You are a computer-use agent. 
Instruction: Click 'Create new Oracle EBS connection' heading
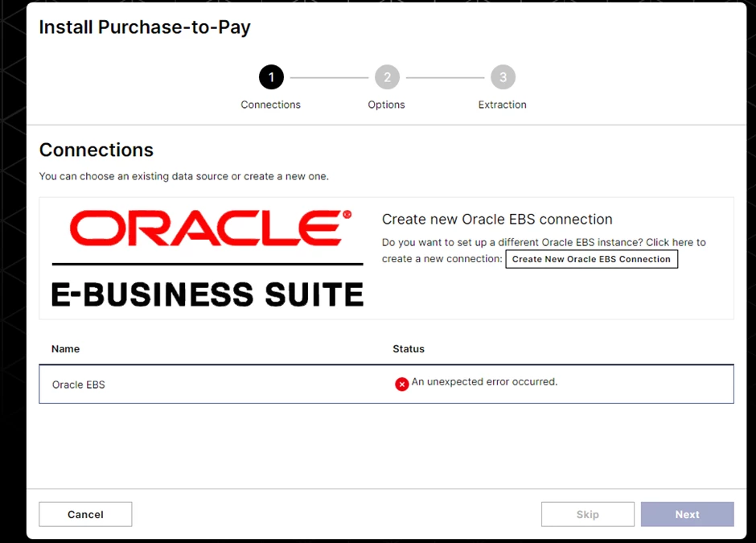[x=497, y=219]
